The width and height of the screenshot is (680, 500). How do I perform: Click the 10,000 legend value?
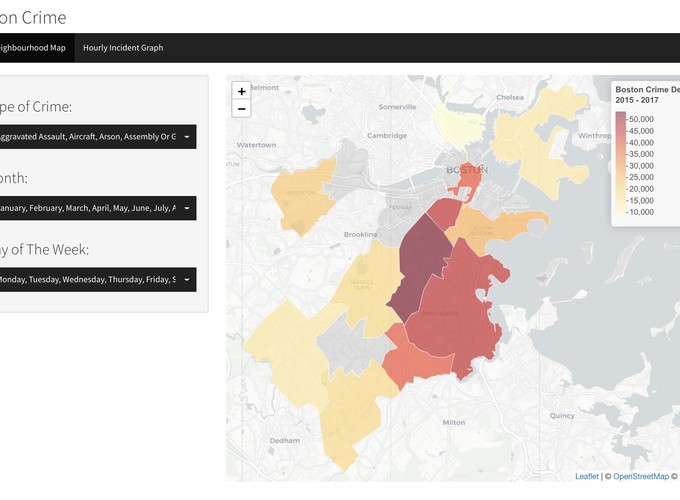pos(641,212)
